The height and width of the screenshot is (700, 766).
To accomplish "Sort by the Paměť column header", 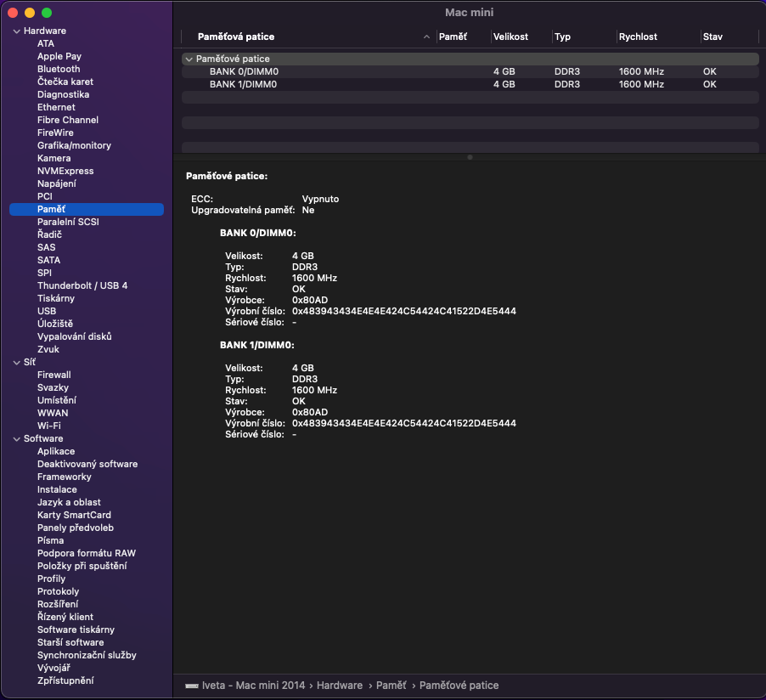I will coord(453,37).
